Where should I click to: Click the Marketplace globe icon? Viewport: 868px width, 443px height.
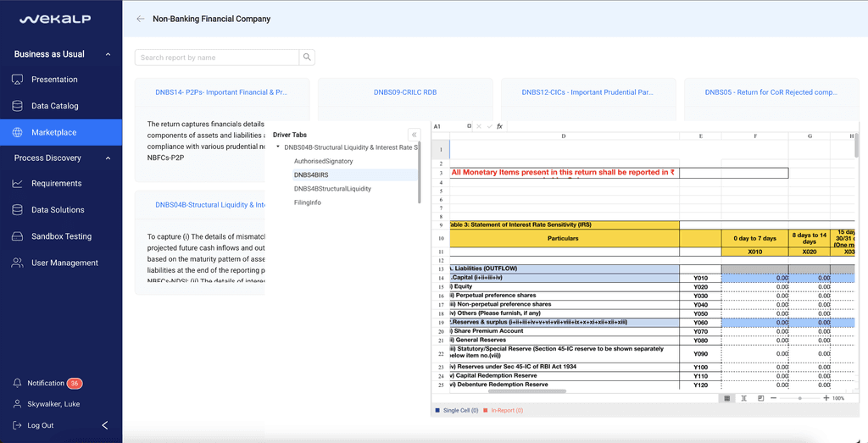17,133
